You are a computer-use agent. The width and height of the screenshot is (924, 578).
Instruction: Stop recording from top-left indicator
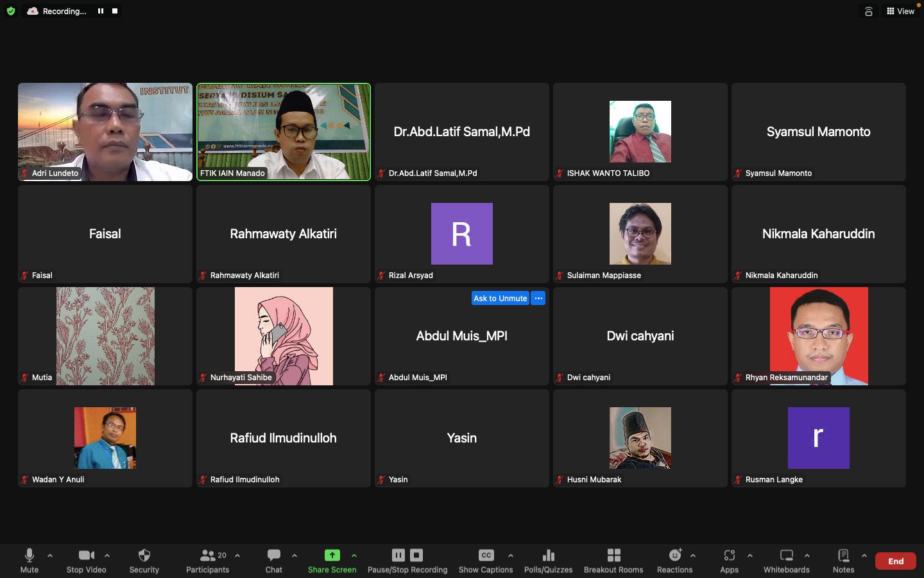click(x=115, y=11)
